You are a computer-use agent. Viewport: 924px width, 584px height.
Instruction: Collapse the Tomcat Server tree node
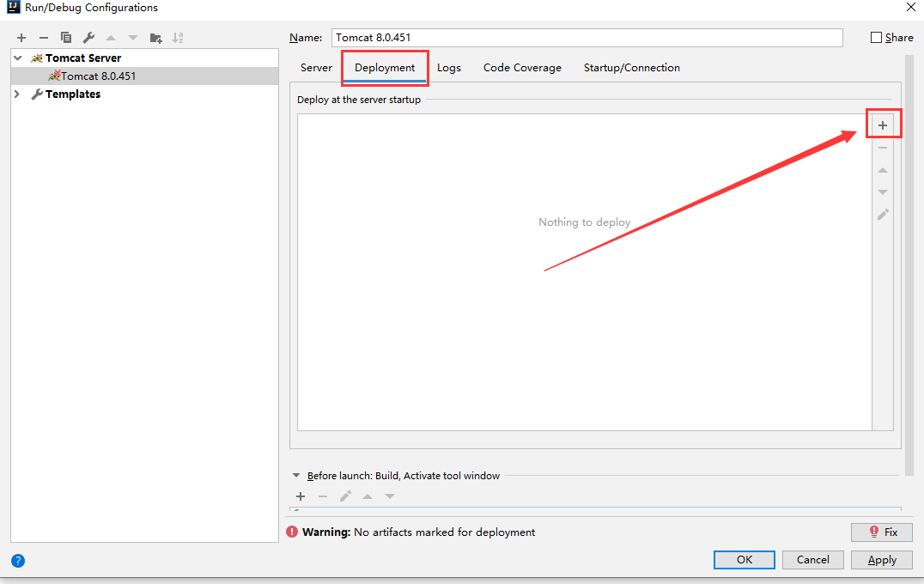coord(18,58)
